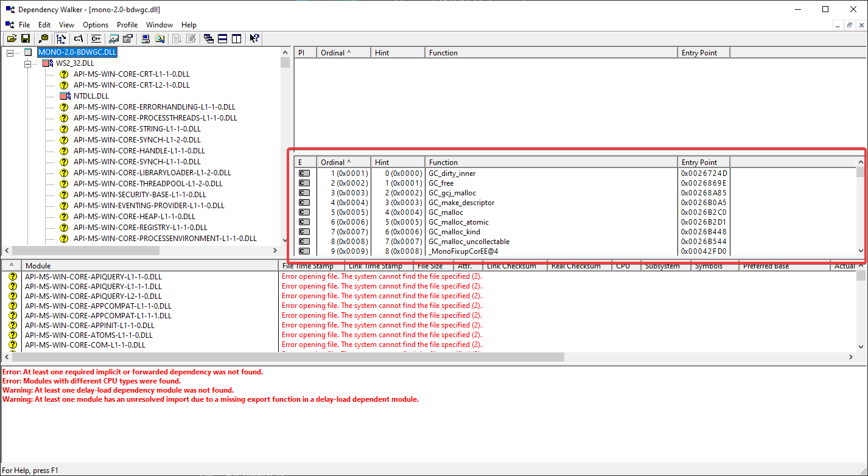The image size is (868, 476).
Task: Sort imports by the PI column header
Action: (x=306, y=53)
